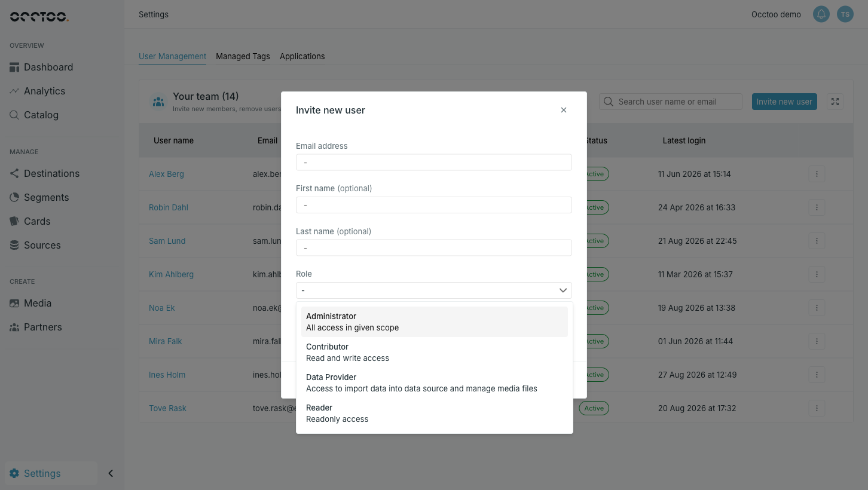Close the Invite new user dialog

coord(563,110)
